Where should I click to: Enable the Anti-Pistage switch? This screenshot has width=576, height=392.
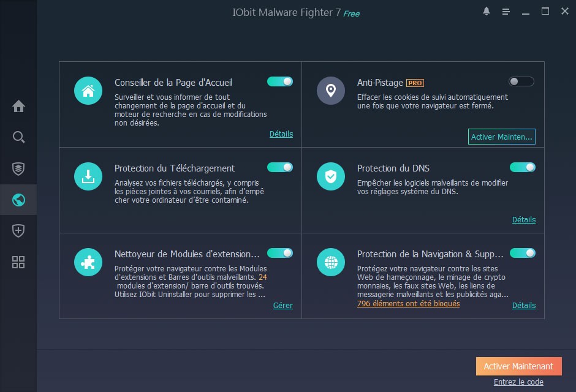pyautogui.click(x=521, y=81)
